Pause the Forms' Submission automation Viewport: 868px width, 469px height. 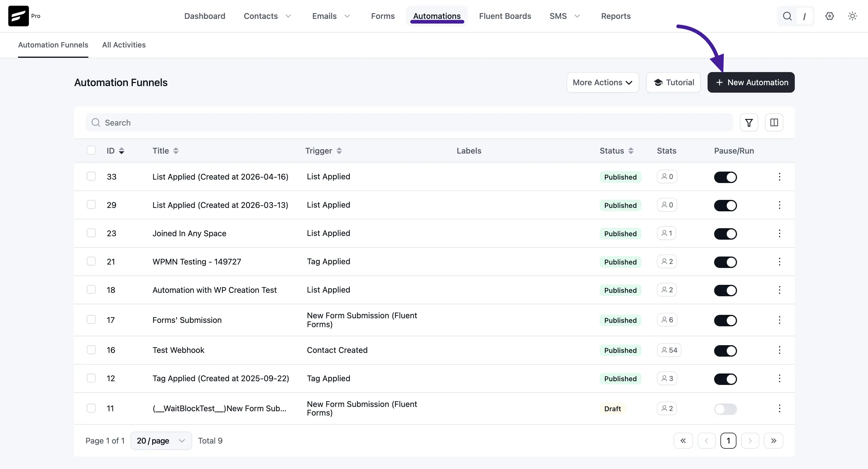click(x=726, y=320)
